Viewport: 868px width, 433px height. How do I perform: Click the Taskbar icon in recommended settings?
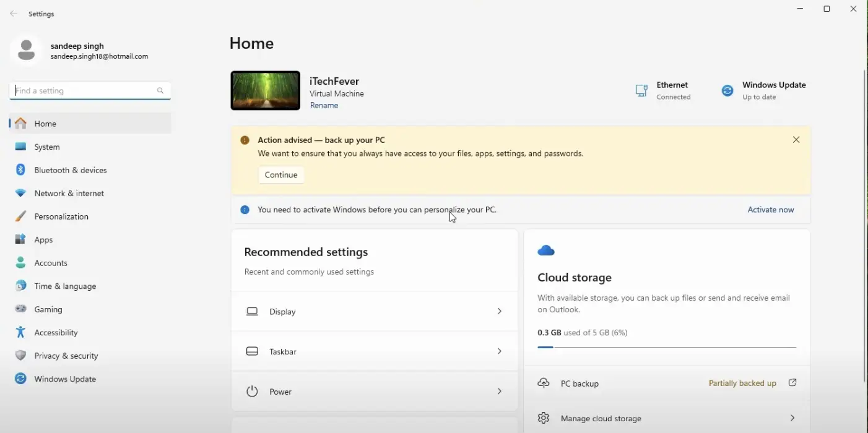coord(252,351)
